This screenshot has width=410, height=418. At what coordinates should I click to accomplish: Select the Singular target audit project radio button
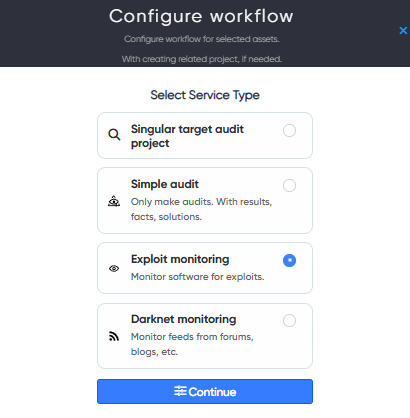tap(289, 130)
